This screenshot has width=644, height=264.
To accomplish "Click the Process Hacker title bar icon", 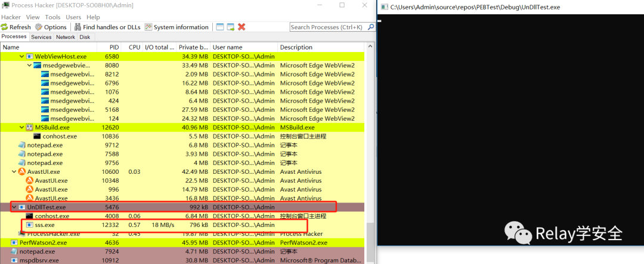I will pos(5,5).
